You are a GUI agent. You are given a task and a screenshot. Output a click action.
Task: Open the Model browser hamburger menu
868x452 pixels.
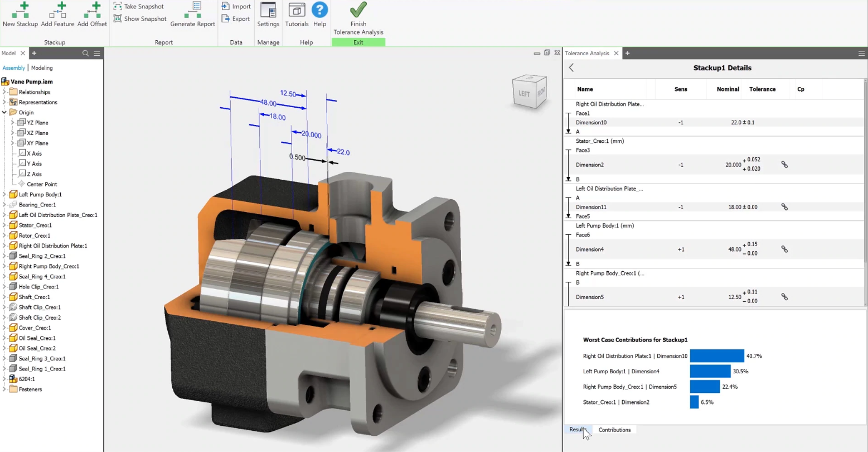coord(97,54)
